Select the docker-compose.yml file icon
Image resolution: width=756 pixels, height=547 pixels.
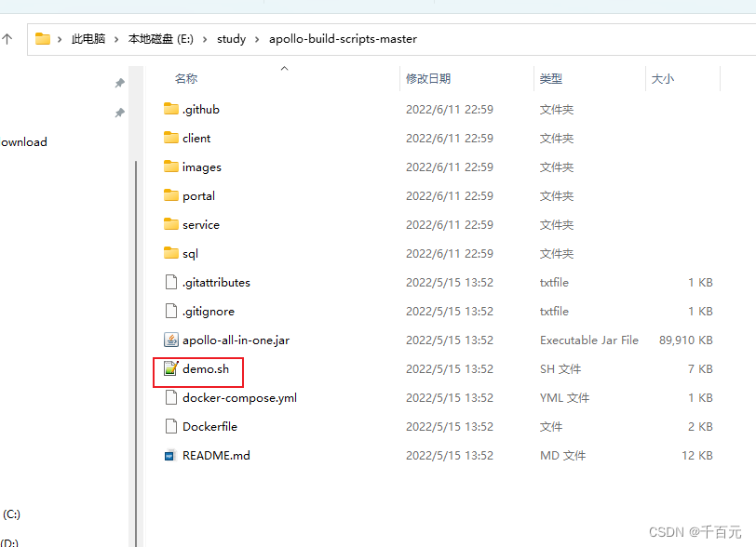click(171, 397)
